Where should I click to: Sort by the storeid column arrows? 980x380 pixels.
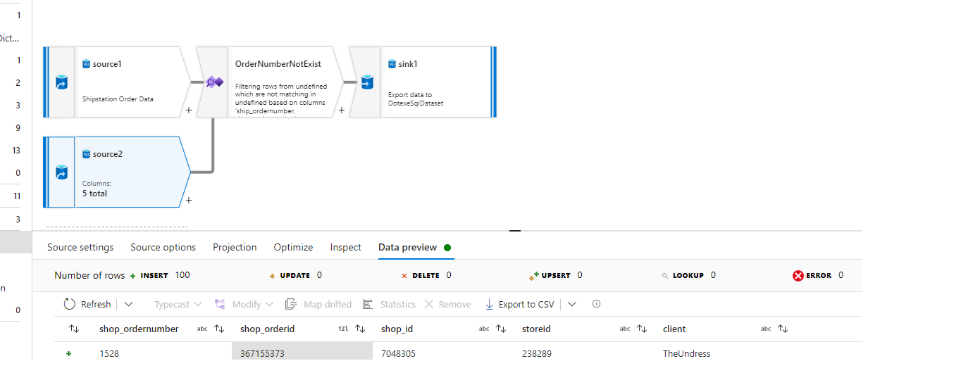[642, 329]
